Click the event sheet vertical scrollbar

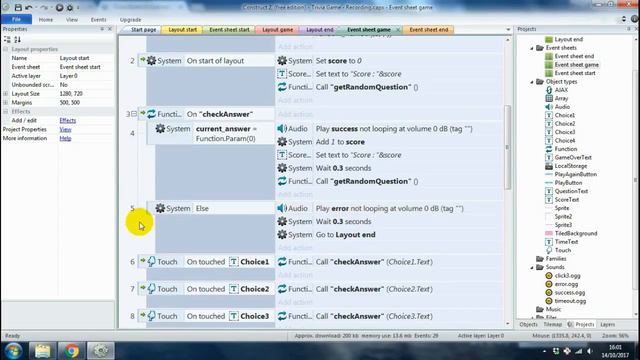tap(508, 147)
